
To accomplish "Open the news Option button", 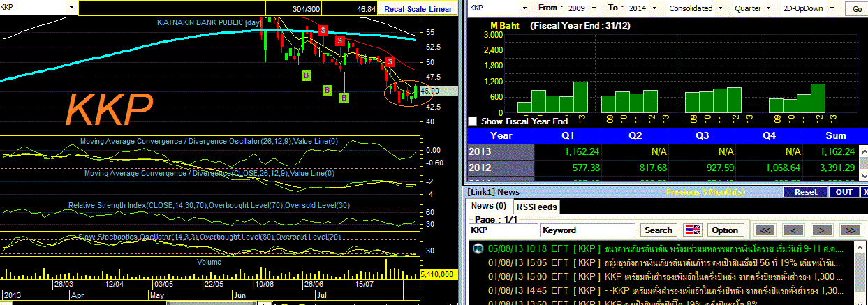I will tap(725, 230).
